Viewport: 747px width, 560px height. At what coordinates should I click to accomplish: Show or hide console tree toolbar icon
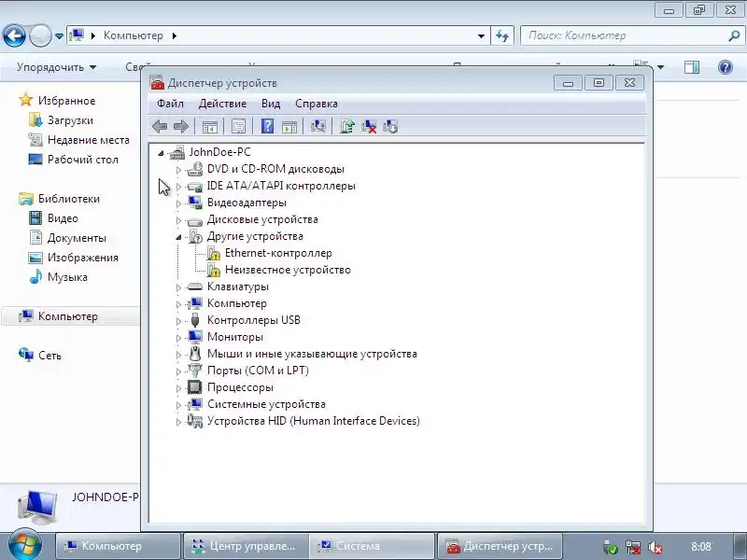209,127
